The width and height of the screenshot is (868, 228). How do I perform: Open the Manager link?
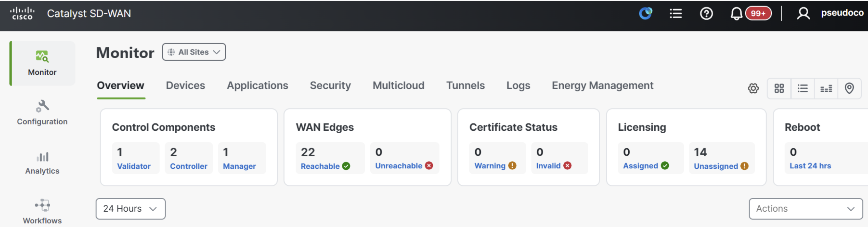(x=239, y=166)
